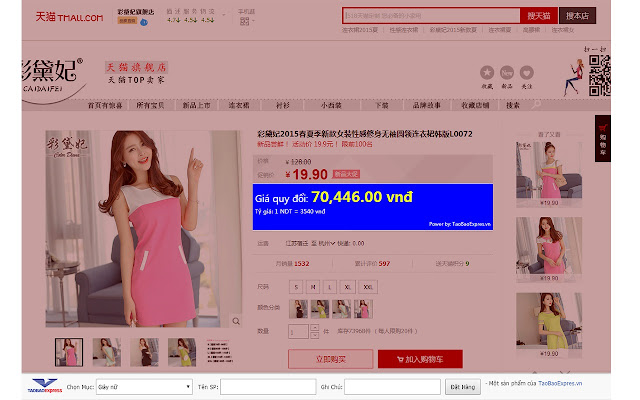The height and width of the screenshot is (400, 640).
Task: Open the yellow dress recommended item
Action: click(x=549, y=321)
